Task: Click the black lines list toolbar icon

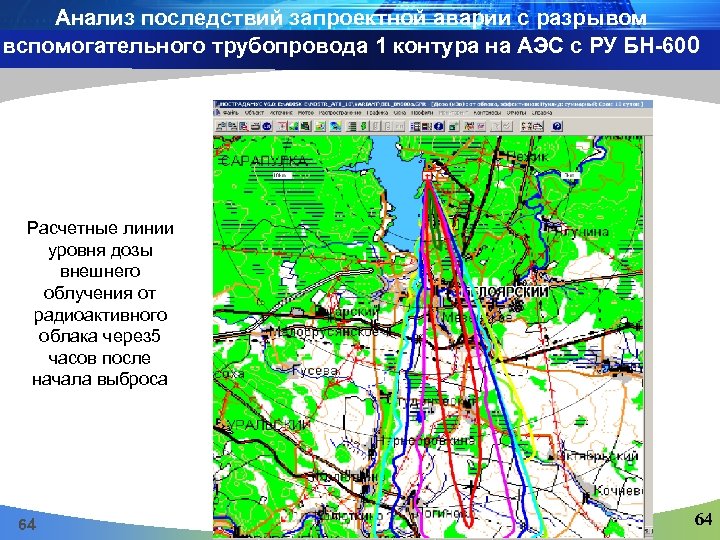Action: tap(351, 126)
